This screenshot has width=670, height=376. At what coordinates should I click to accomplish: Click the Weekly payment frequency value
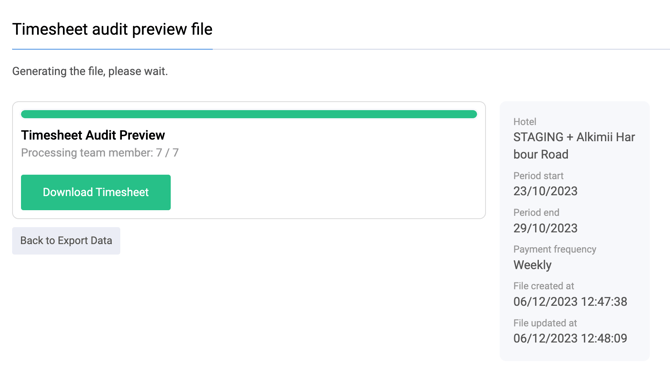click(532, 265)
